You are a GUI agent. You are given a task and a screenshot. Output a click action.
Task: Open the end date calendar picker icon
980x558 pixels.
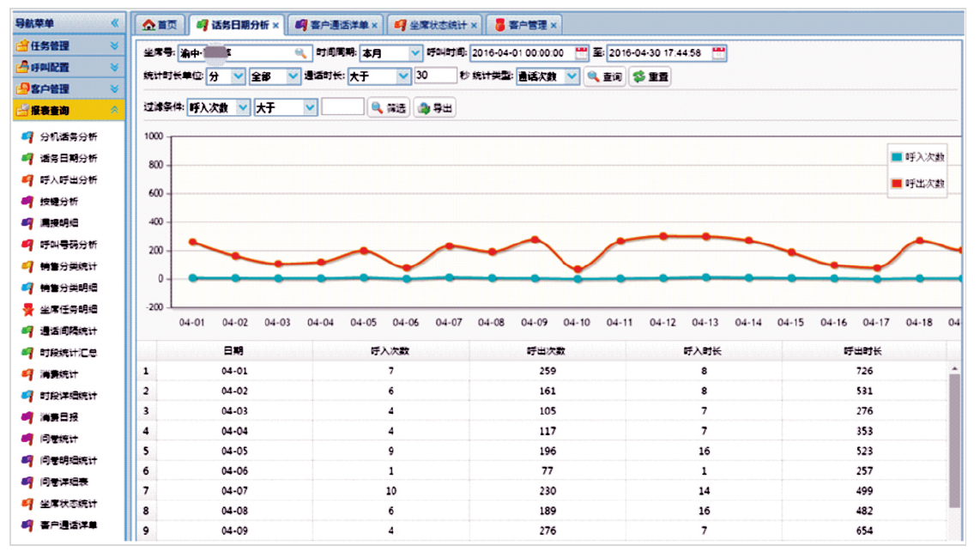(x=719, y=53)
